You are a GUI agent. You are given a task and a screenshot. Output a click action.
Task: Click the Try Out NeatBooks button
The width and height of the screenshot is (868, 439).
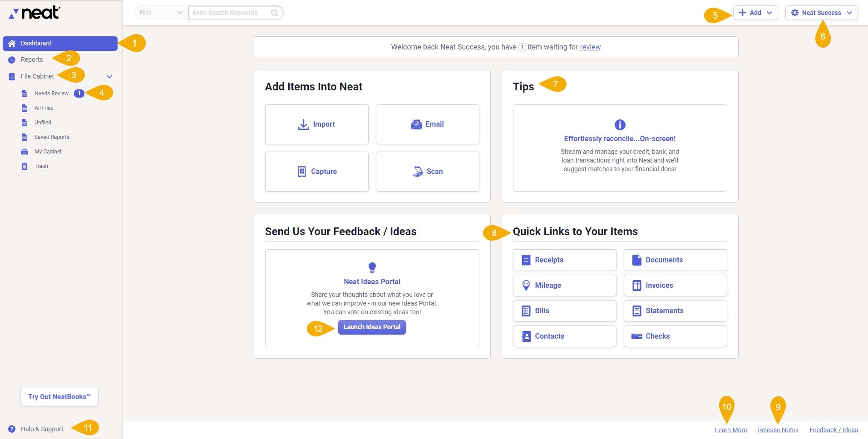[59, 396]
